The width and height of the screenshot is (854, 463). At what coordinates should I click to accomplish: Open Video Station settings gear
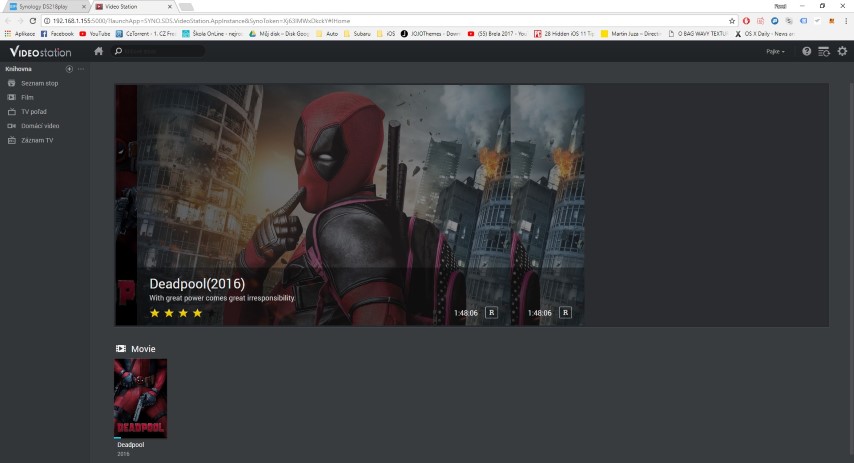[842, 51]
